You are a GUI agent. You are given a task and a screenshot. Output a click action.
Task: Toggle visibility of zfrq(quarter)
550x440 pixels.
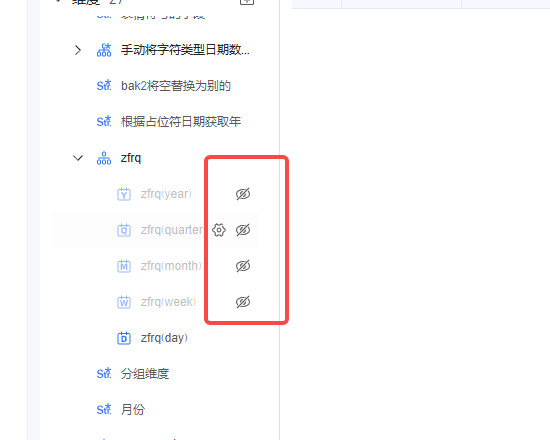click(x=243, y=230)
